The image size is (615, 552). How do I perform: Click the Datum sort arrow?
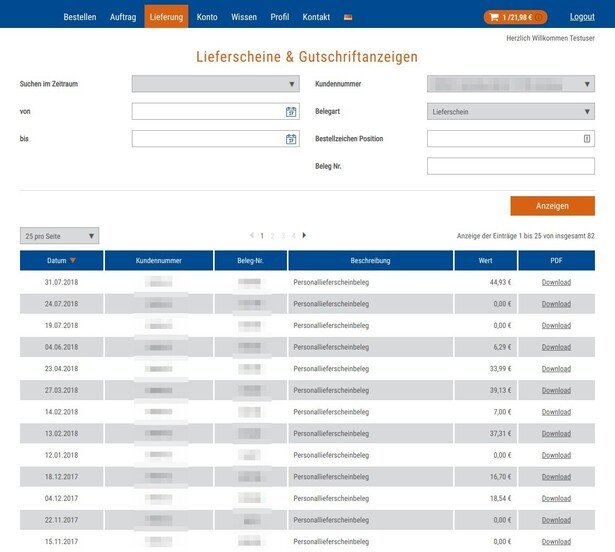tap(72, 261)
